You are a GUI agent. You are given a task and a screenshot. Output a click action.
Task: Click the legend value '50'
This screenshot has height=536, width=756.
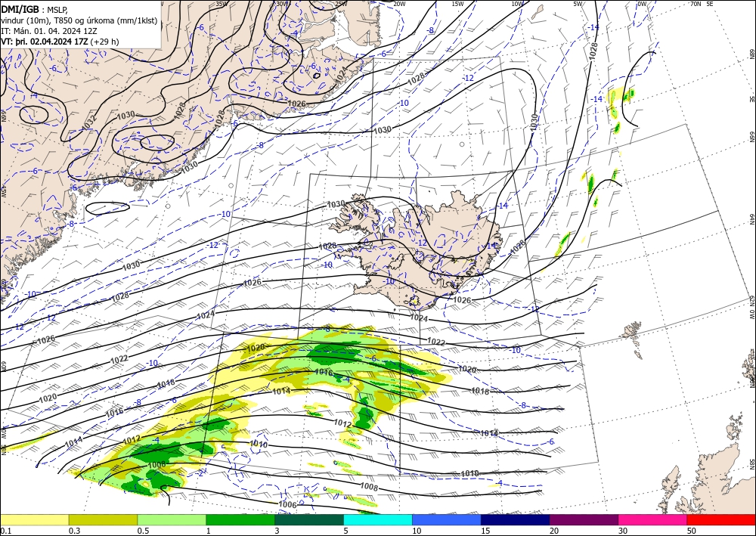[692, 531]
